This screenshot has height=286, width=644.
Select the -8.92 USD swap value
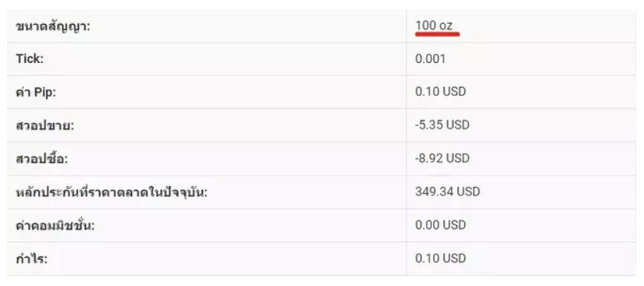click(442, 158)
